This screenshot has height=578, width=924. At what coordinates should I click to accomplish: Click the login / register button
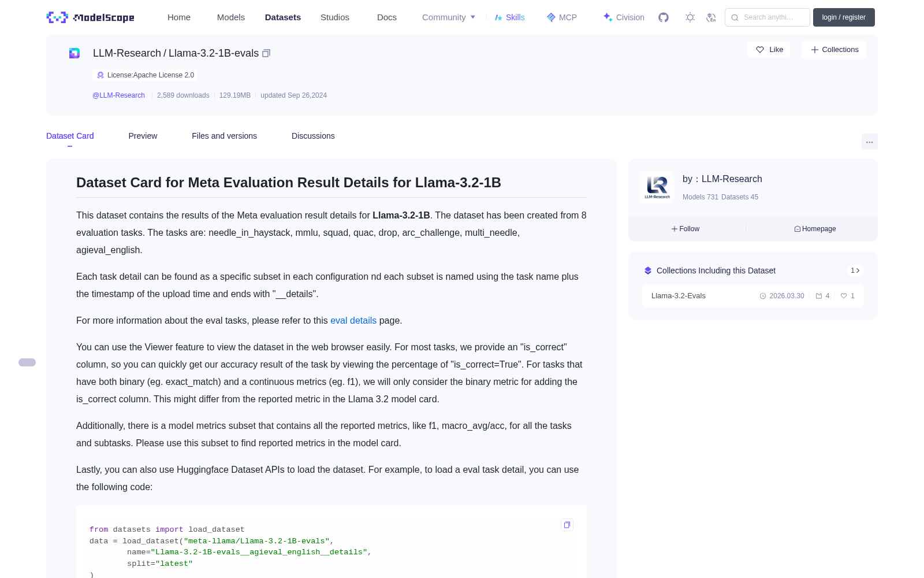pyautogui.click(x=844, y=17)
